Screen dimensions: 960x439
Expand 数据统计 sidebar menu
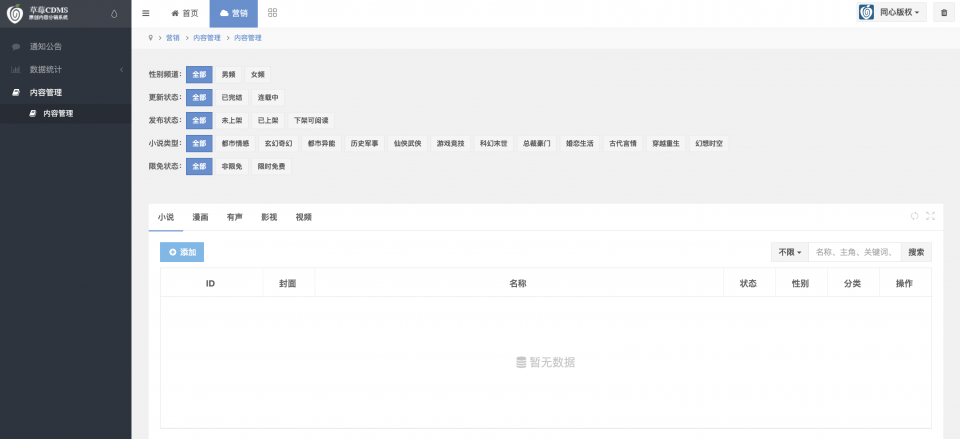pos(65,70)
